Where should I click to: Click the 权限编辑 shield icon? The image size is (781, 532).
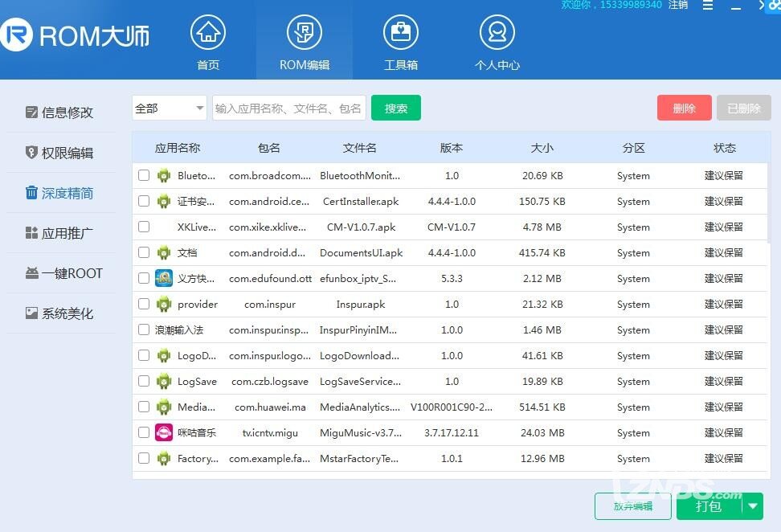pos(31,153)
